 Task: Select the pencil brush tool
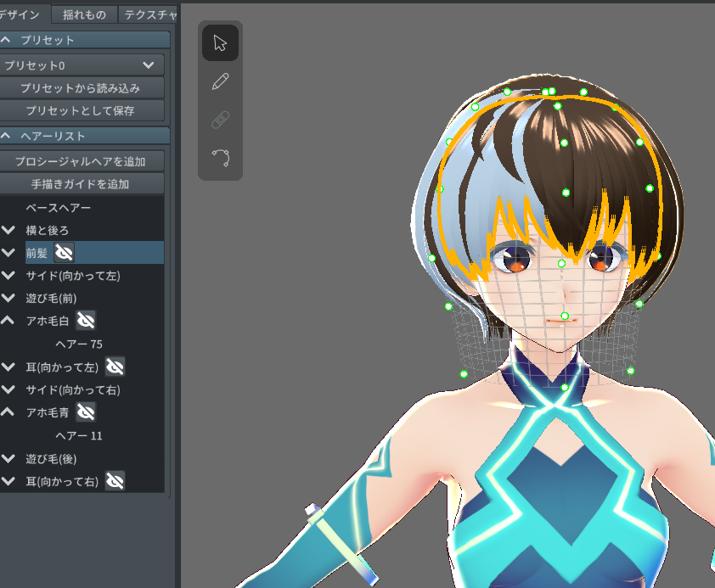[x=220, y=81]
